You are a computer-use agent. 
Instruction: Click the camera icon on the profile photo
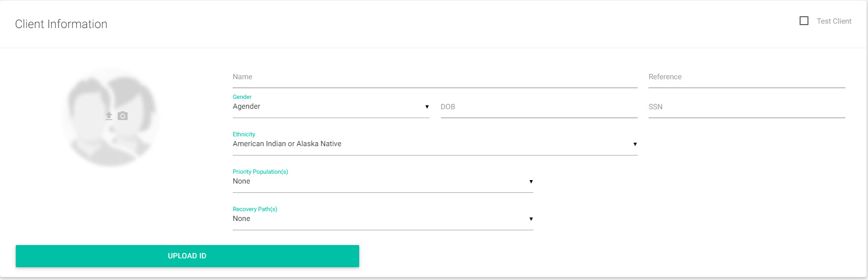(x=123, y=116)
